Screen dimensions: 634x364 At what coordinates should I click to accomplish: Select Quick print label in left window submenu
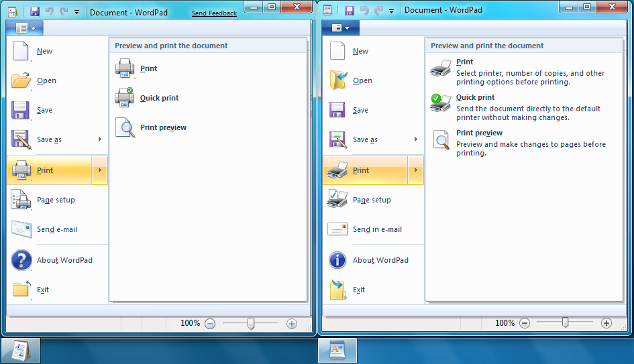click(159, 98)
